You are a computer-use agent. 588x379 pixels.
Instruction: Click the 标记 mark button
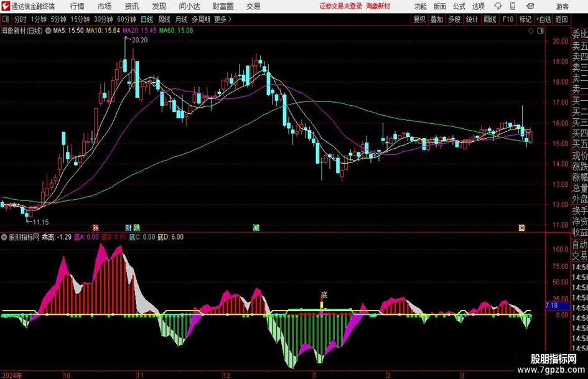pyautogui.click(x=525, y=19)
